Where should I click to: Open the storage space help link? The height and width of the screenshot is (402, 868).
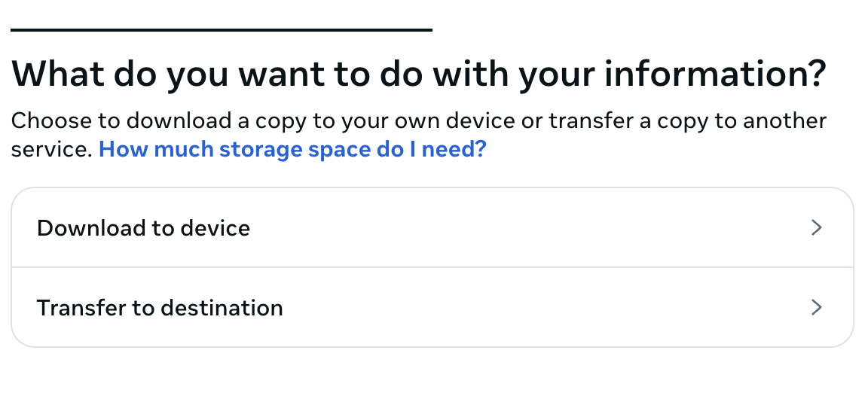292,149
